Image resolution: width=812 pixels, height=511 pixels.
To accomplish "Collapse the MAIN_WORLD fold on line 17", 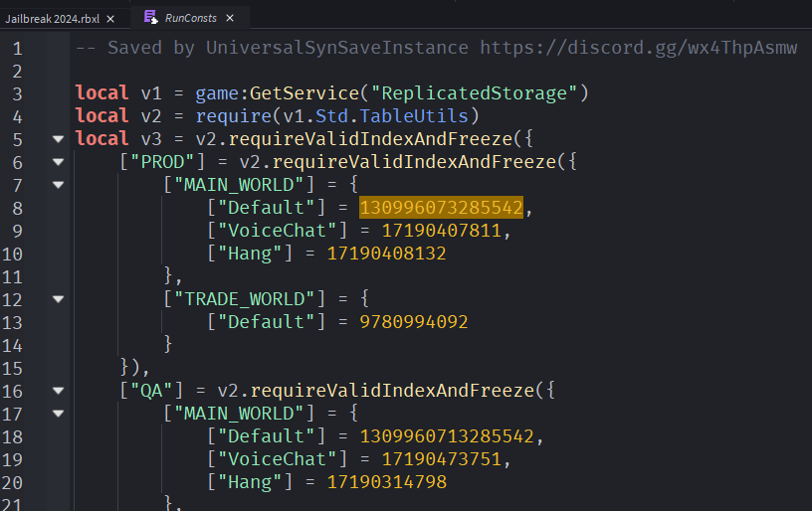I will pyautogui.click(x=58, y=414).
